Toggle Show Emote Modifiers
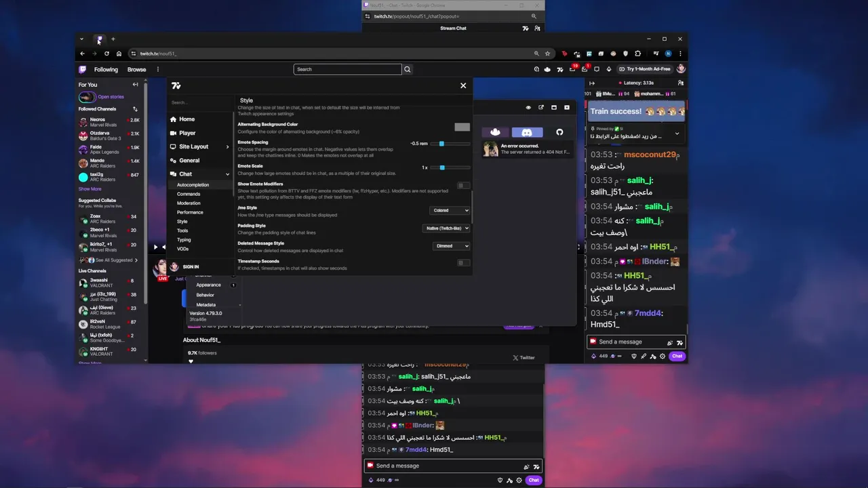Screen dimensions: 868x488 (x=462, y=185)
